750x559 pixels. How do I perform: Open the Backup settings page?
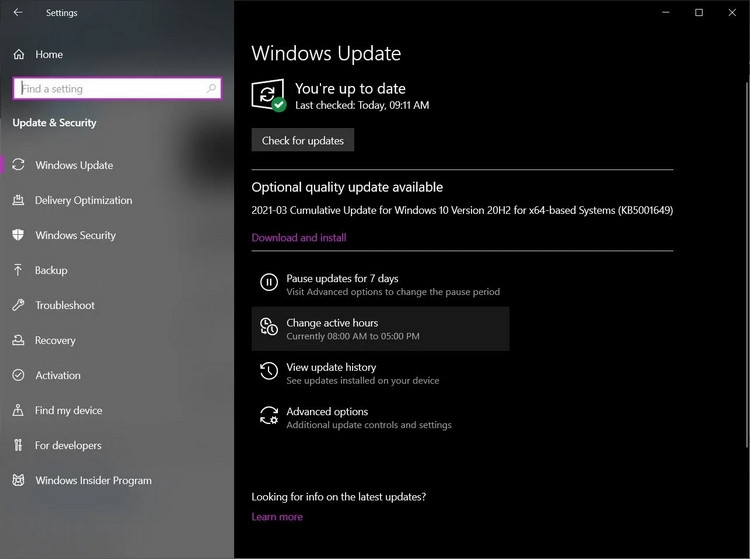point(51,270)
